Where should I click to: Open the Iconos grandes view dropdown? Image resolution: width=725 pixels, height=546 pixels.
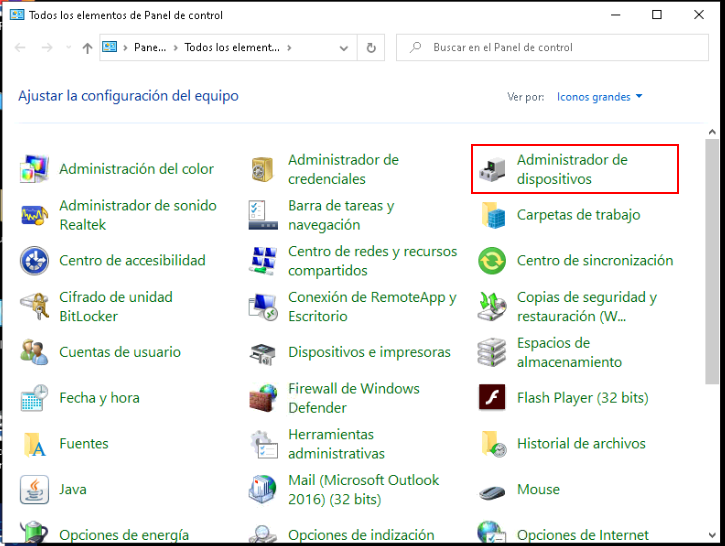599,97
